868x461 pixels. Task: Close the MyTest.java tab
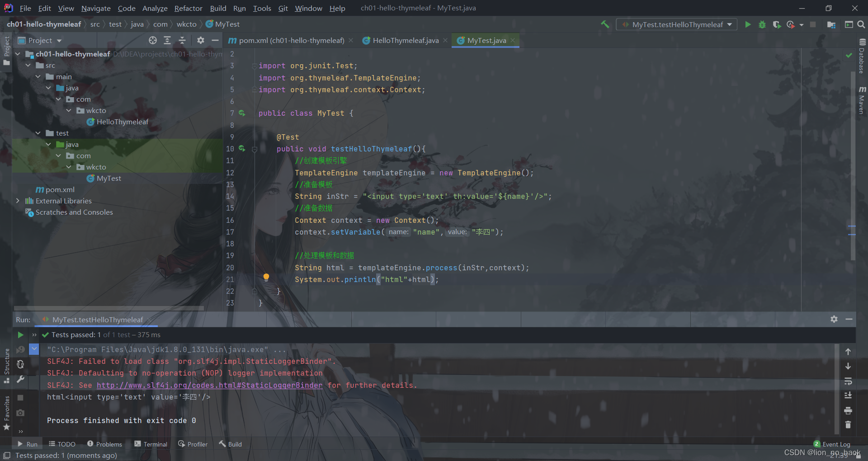pos(513,40)
